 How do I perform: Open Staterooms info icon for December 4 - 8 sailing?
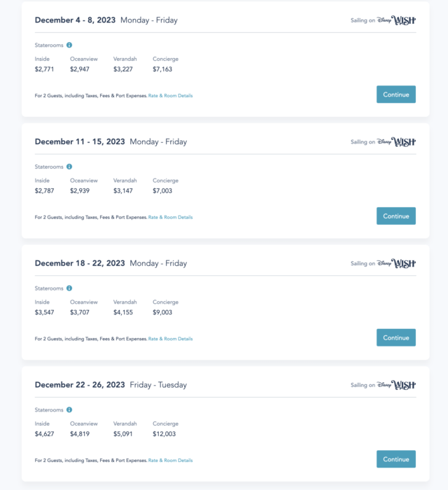(x=69, y=45)
